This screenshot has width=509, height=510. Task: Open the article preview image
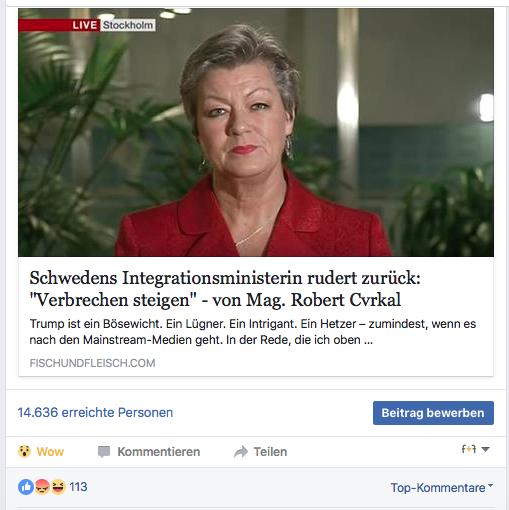pyautogui.click(x=256, y=132)
